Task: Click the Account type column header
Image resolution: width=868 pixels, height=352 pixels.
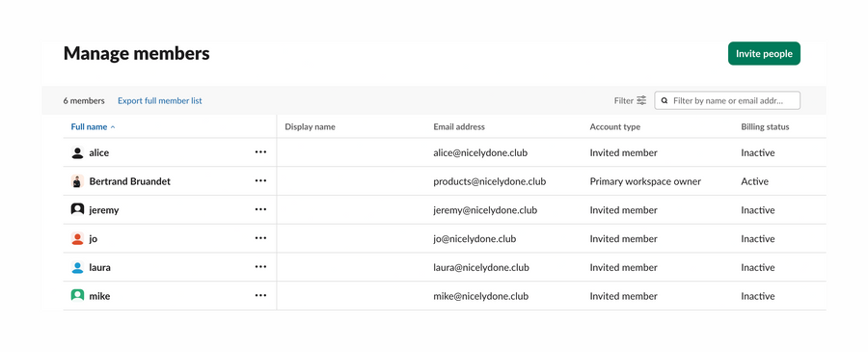Action: coord(615,126)
